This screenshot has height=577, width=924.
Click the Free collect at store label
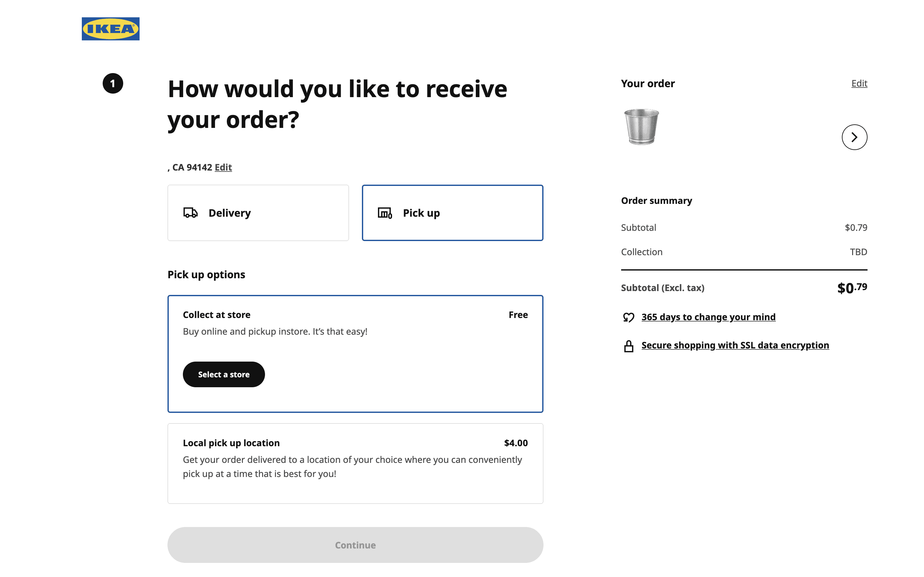point(518,314)
